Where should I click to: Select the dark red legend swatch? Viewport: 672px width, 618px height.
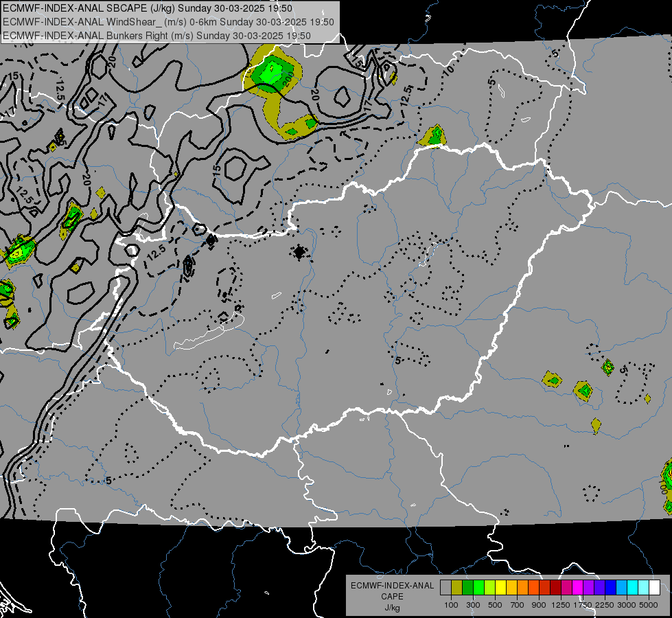tap(556, 588)
